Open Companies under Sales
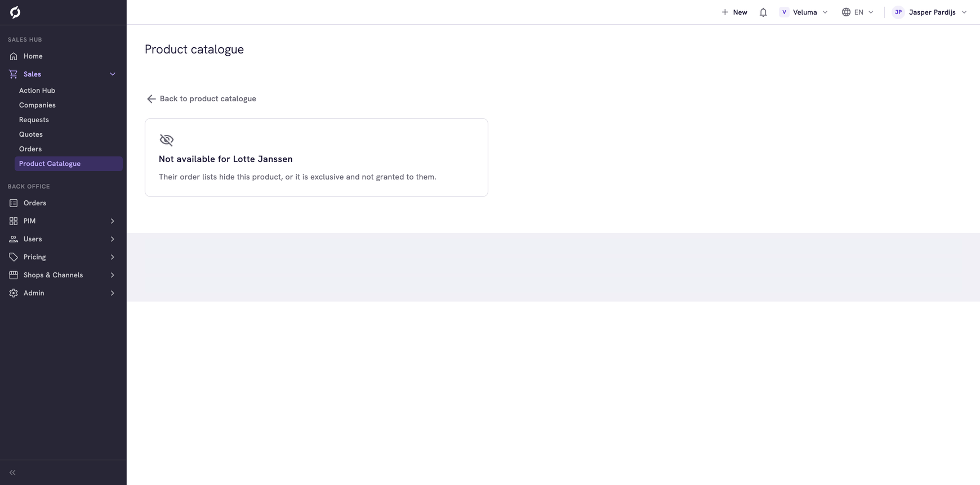 37,105
